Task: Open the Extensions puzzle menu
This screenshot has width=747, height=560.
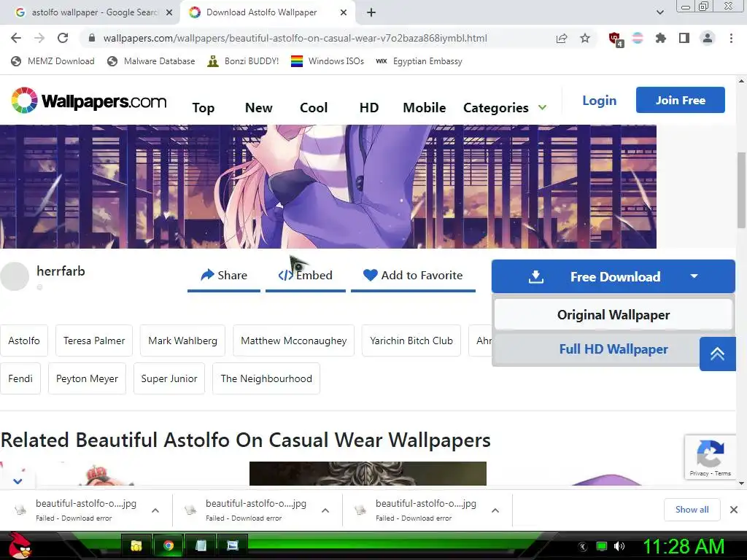Action: pos(661,38)
